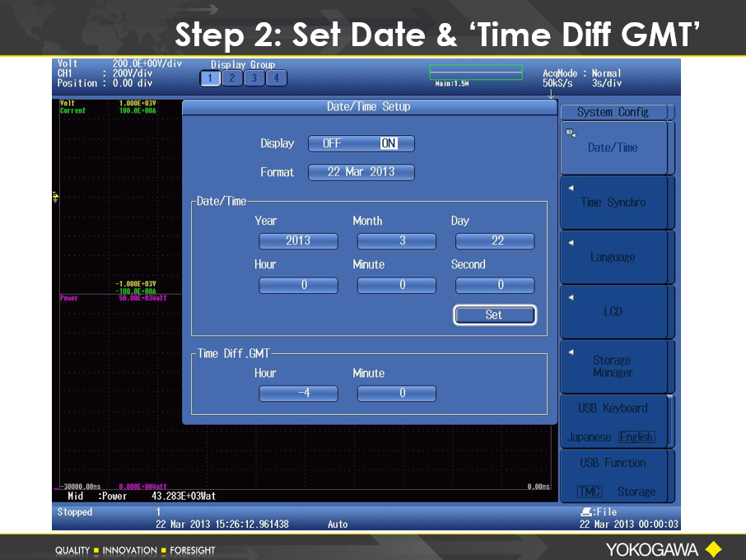Open the Storage Manager menu
Viewport: 746px width, 560px height.
[613, 366]
